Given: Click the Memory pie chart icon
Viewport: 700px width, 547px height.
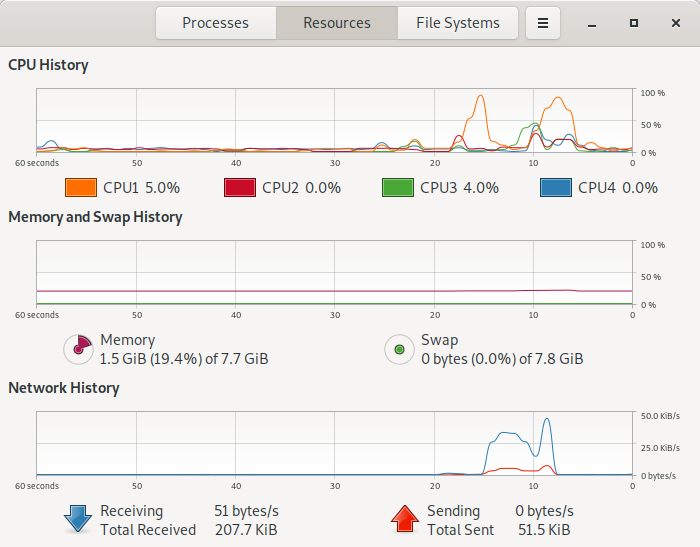Looking at the screenshot, I should pos(78,349).
